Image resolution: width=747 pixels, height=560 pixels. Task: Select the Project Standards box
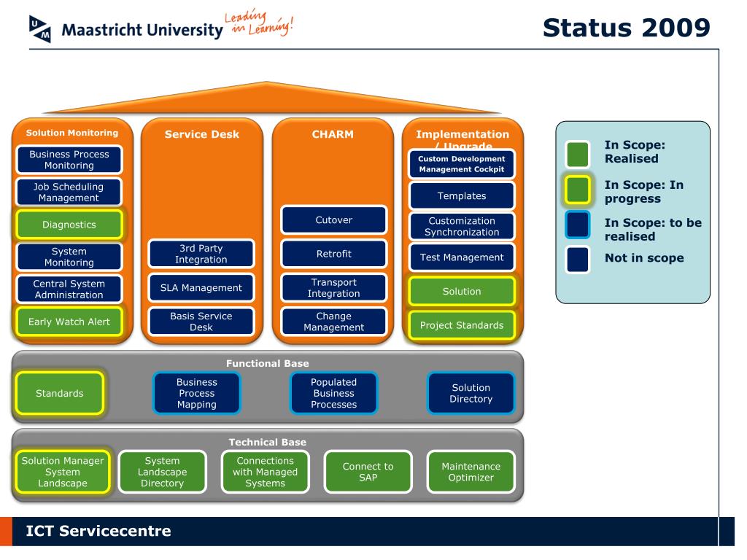point(462,325)
